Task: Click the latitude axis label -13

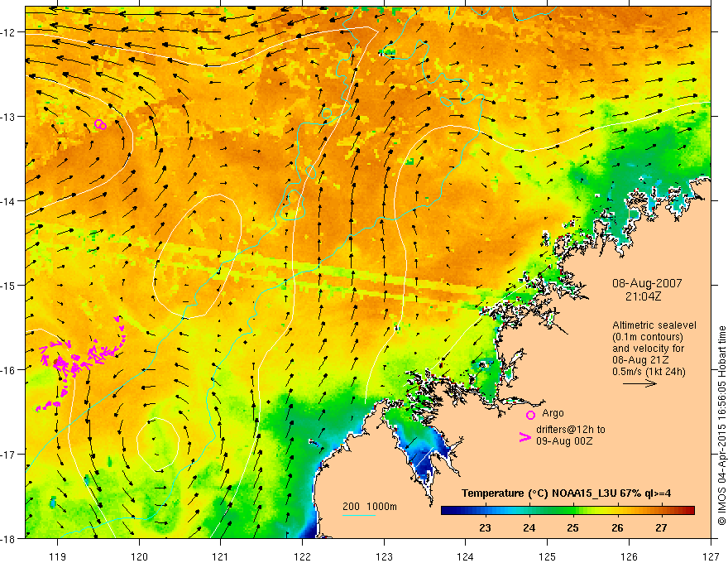Action: 9,117
